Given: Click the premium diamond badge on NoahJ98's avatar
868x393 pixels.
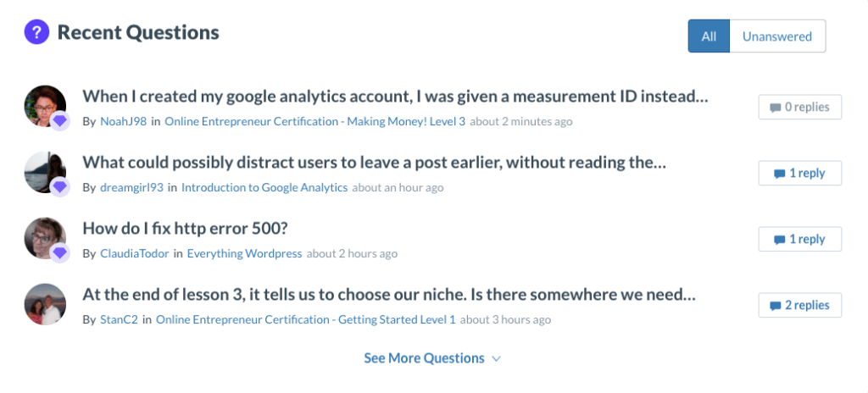Looking at the screenshot, I should point(59,121).
